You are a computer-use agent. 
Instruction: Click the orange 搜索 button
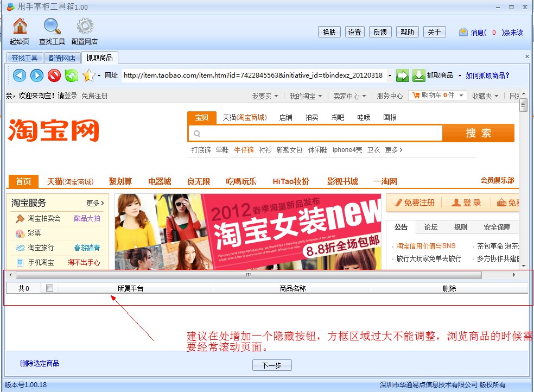tap(478, 133)
